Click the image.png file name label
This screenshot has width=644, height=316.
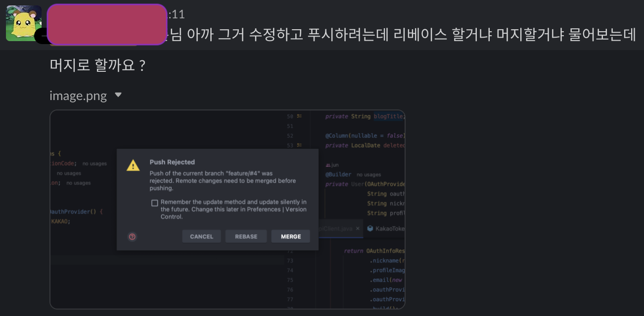point(78,96)
